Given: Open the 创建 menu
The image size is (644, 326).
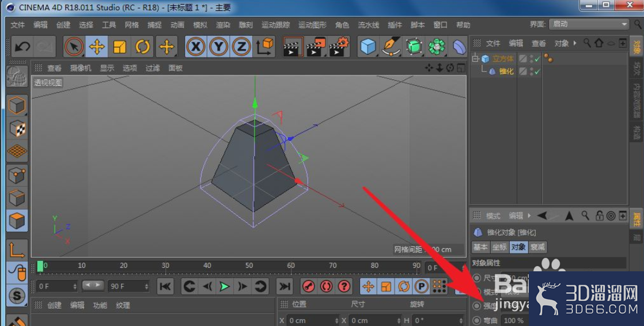Looking at the screenshot, I should [x=63, y=25].
